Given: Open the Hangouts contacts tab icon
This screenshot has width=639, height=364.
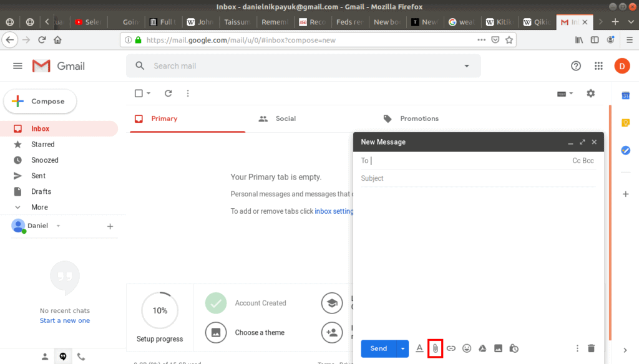Looking at the screenshot, I should 45,357.
